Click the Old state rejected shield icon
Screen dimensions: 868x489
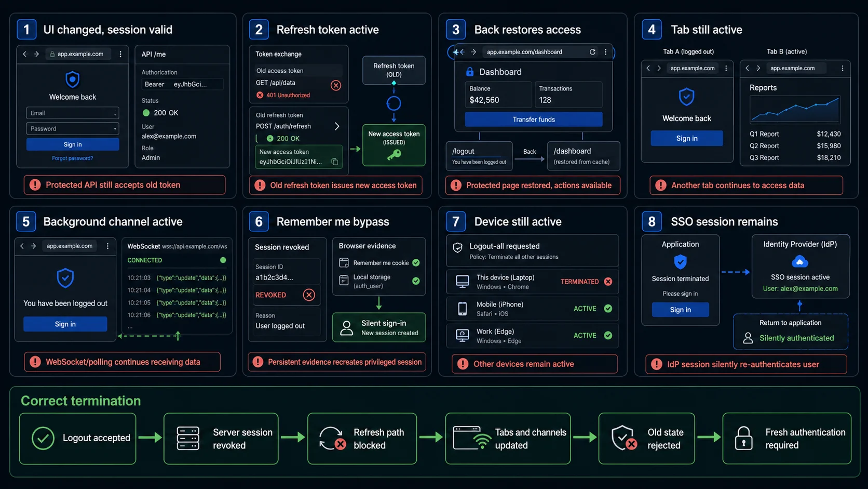625,439
